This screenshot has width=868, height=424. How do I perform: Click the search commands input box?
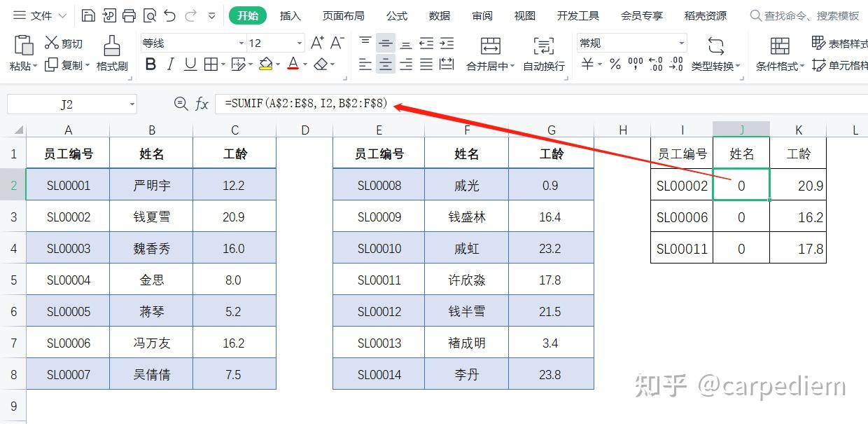pos(805,15)
